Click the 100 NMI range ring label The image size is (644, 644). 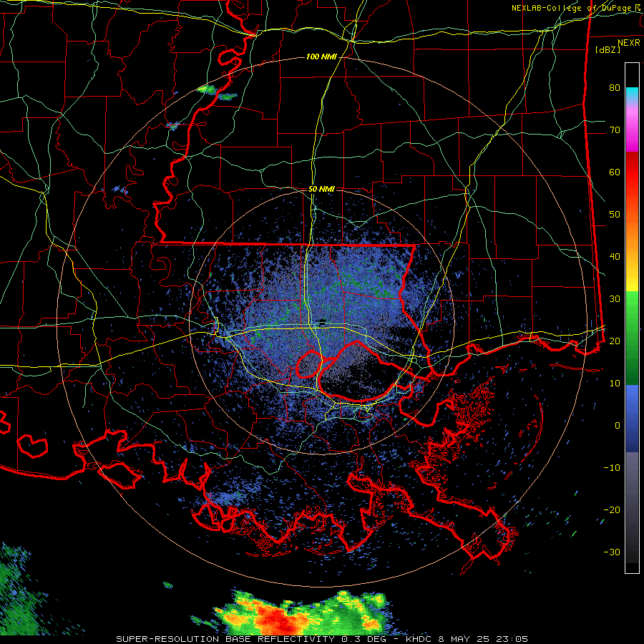tap(321, 57)
